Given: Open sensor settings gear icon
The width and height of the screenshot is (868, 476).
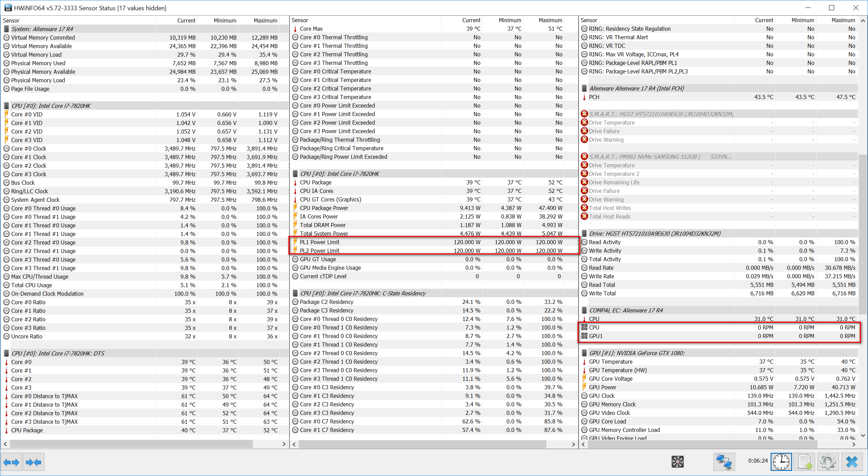Looking at the screenshot, I should pos(828,462).
